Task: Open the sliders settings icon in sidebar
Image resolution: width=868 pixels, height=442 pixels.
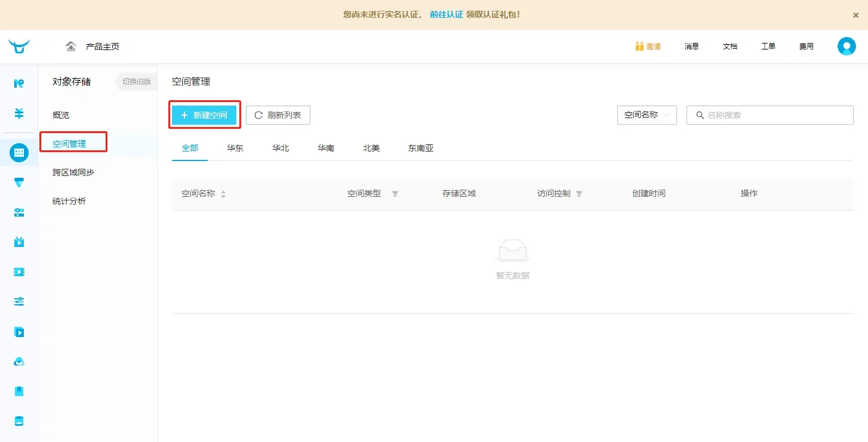Action: 19,302
